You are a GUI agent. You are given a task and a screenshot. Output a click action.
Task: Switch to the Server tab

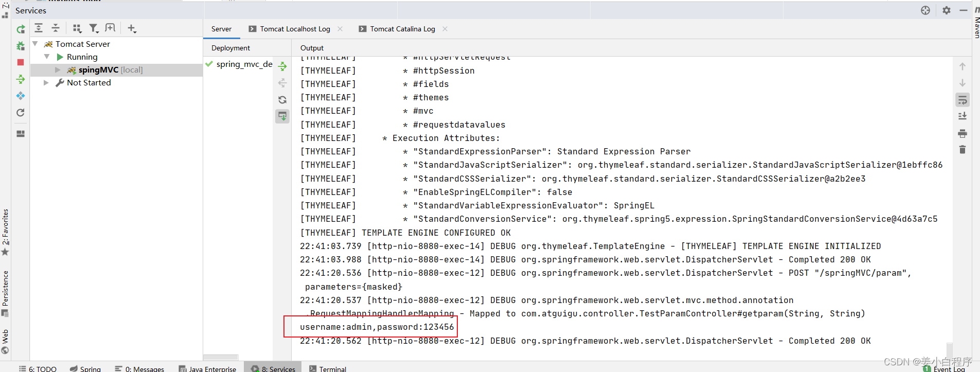click(222, 29)
